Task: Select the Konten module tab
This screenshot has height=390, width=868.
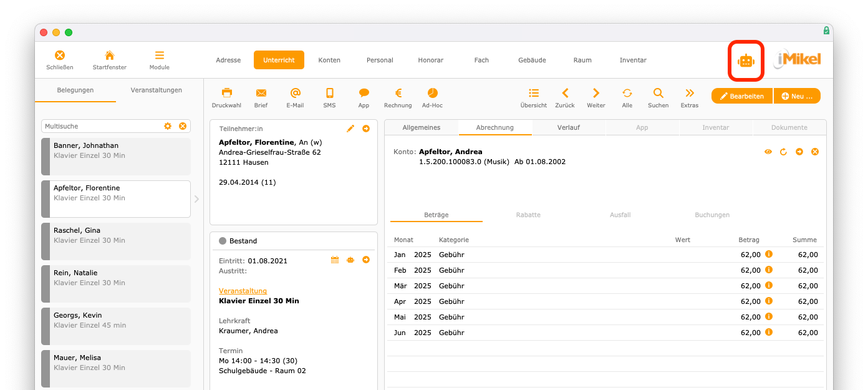Action: pos(329,61)
